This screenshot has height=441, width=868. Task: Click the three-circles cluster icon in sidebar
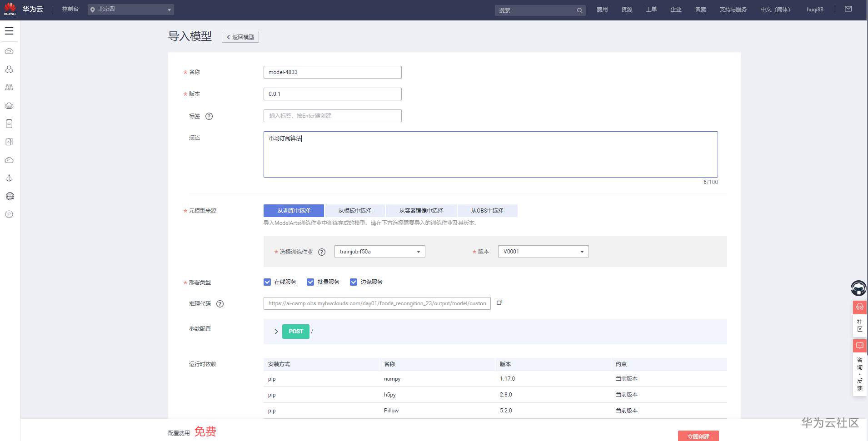9,69
